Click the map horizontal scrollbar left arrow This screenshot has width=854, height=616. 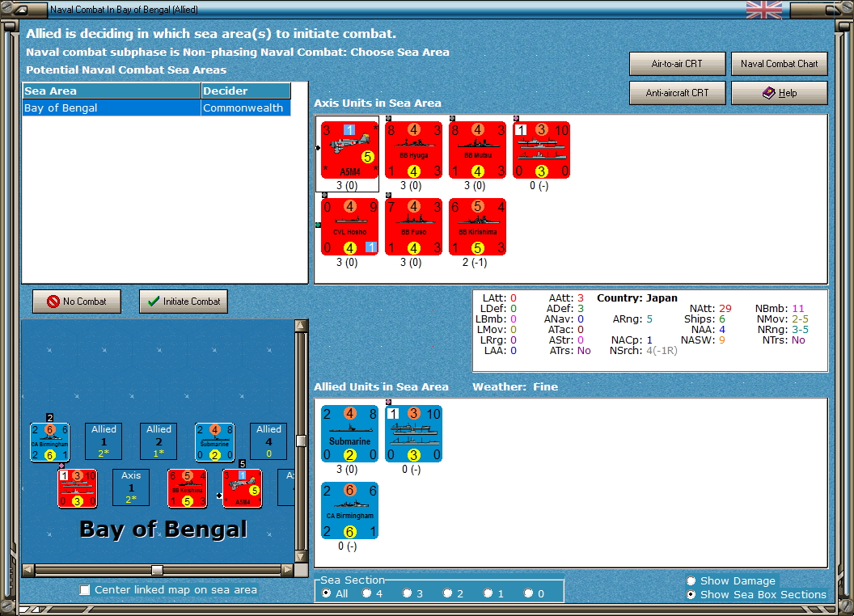click(28, 570)
